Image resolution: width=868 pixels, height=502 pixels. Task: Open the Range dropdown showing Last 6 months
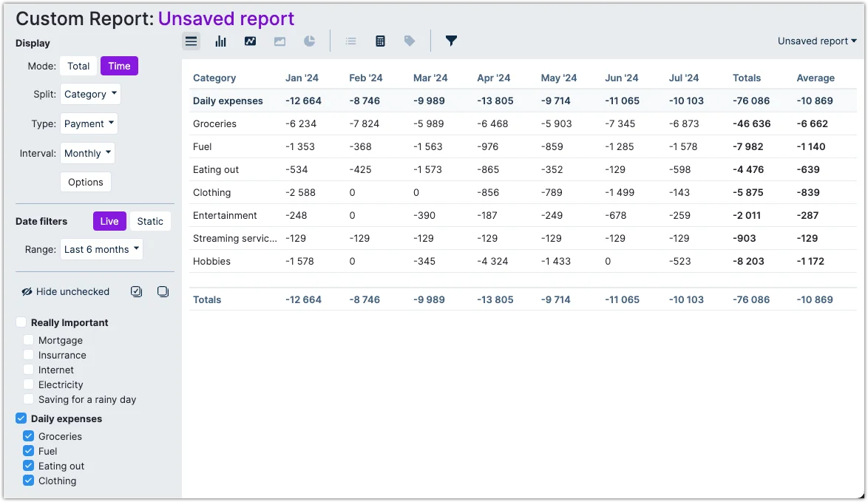click(x=101, y=250)
